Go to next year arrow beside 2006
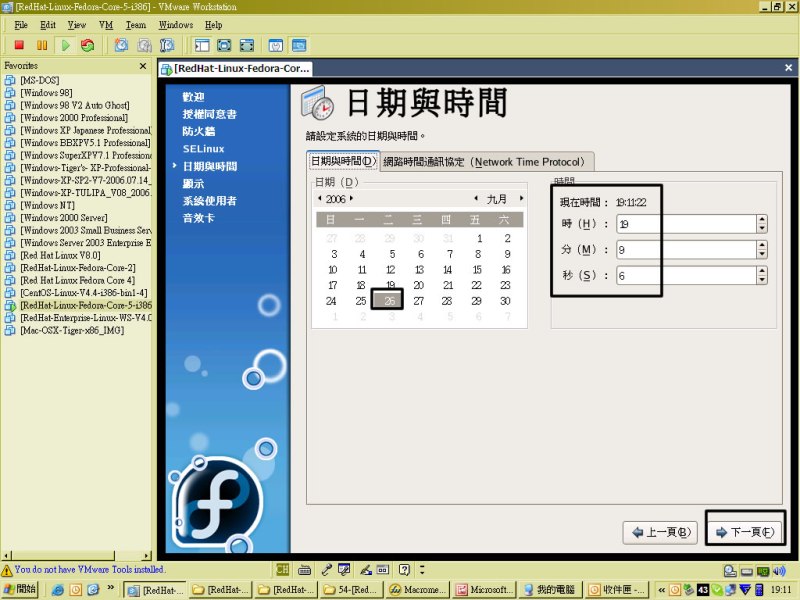This screenshot has height=600, width=800. pos(351,198)
